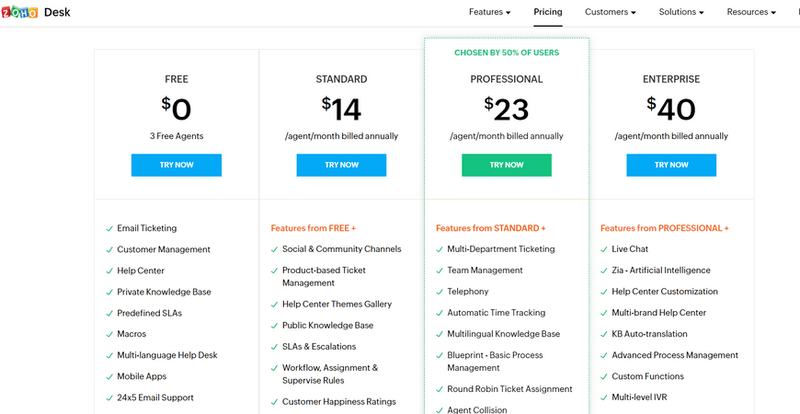
Task: Click Product-based Ticket Management feature
Action: [x=324, y=277]
